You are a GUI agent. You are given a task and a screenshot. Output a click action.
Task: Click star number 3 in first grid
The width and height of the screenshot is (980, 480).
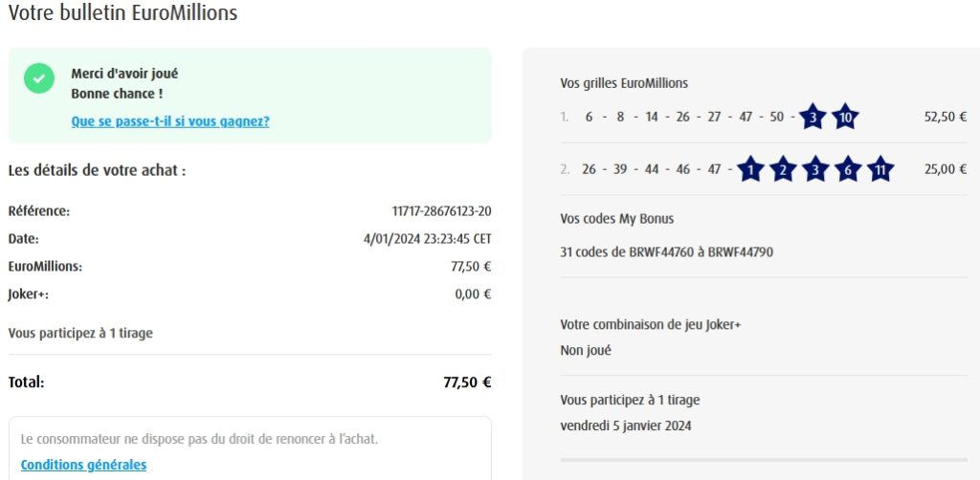(813, 118)
